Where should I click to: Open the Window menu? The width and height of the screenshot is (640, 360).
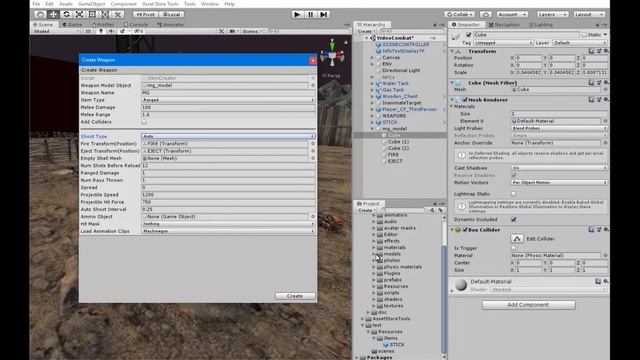[x=210, y=4]
